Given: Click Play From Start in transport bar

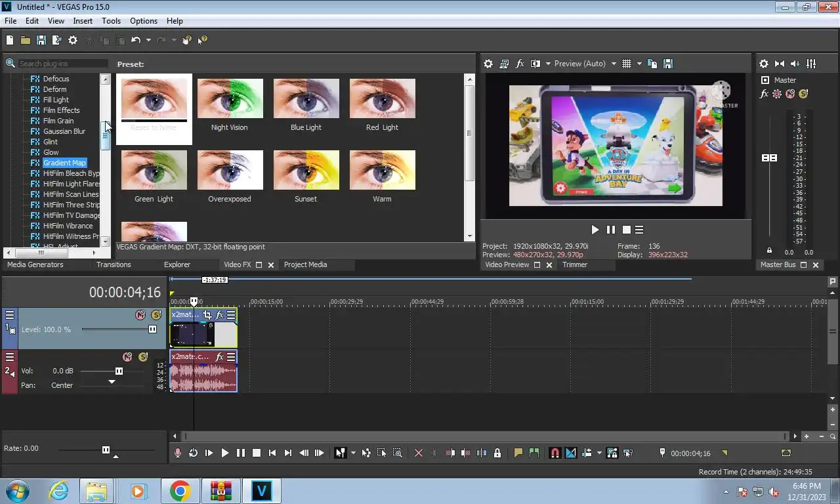Looking at the screenshot, I should pos(209,453).
